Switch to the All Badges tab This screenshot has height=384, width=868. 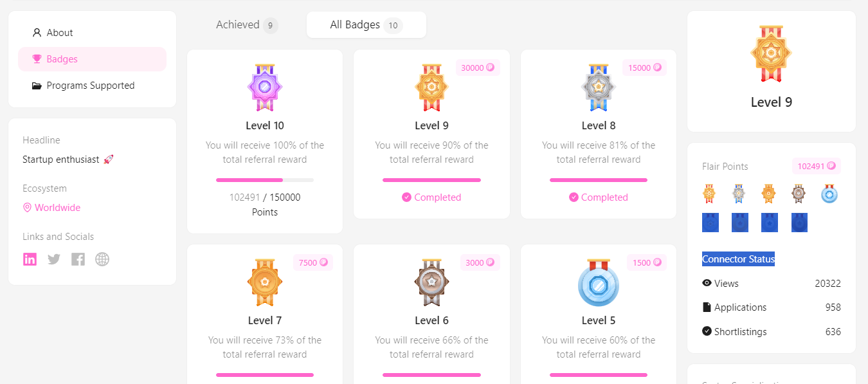[366, 24]
